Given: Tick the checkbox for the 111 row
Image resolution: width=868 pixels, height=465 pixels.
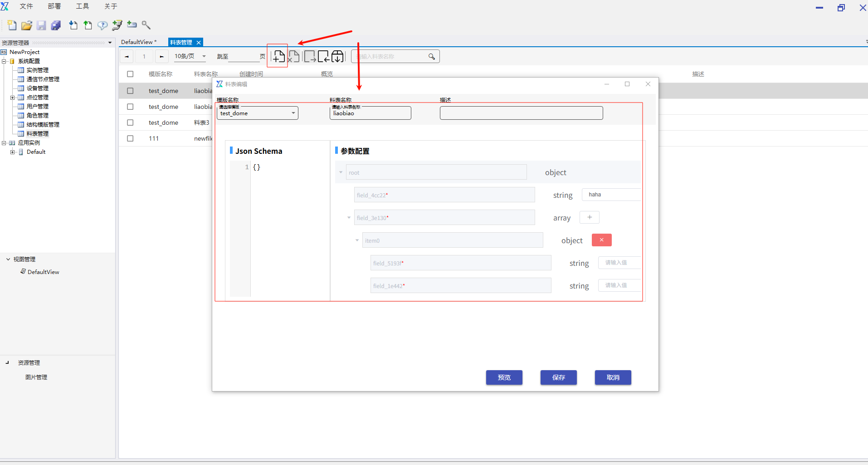Looking at the screenshot, I should (x=130, y=138).
